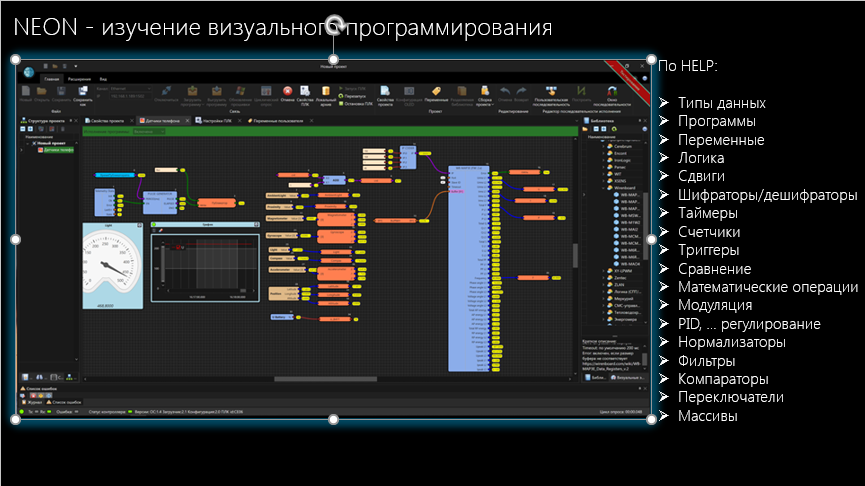
Task: Open 'Свойства ПЛК' icon in NEON ribbon
Action: pos(305,95)
